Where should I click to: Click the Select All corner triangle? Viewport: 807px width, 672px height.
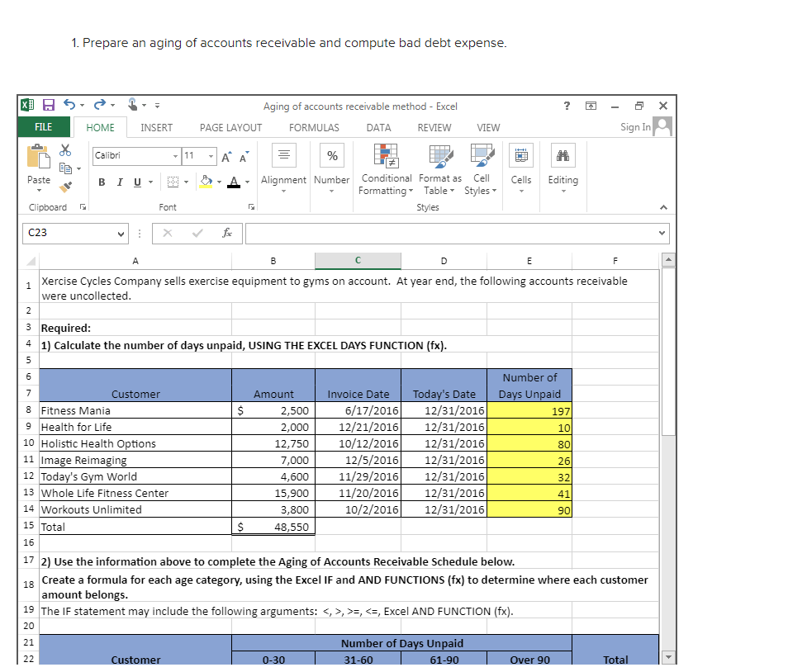(31, 261)
